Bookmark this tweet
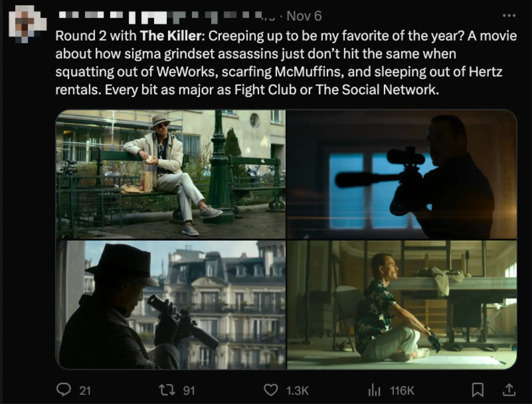 pos(478,390)
